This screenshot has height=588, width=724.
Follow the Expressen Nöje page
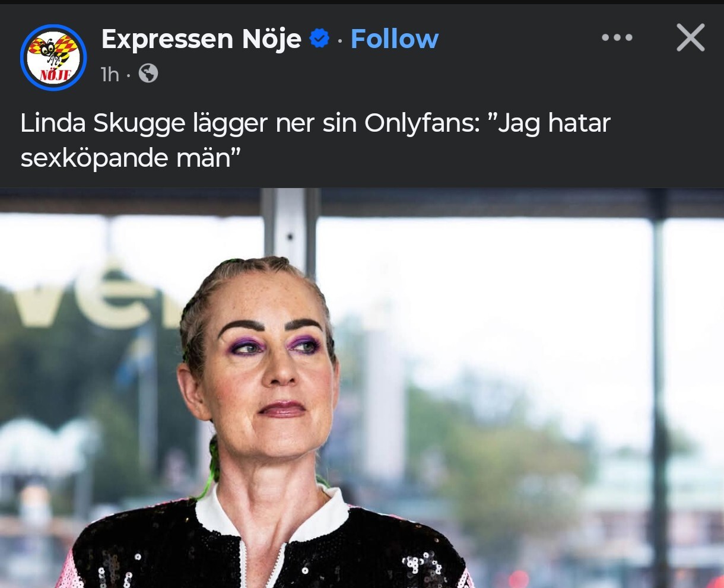(x=395, y=39)
